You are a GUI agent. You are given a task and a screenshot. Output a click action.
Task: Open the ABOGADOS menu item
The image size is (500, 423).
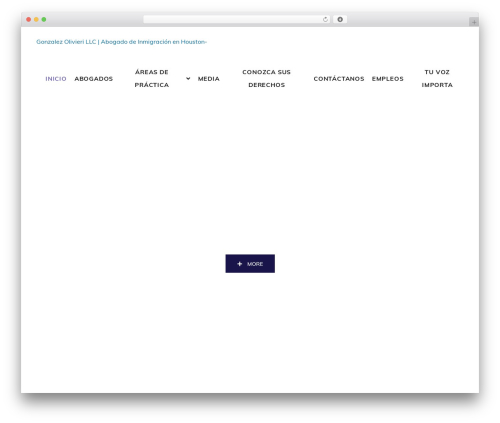(x=94, y=79)
